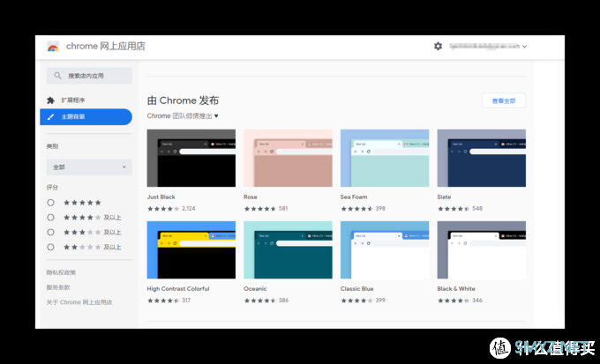The width and height of the screenshot is (600, 364).
Task: Open the Just Black theme thumbnail
Action: tap(191, 158)
